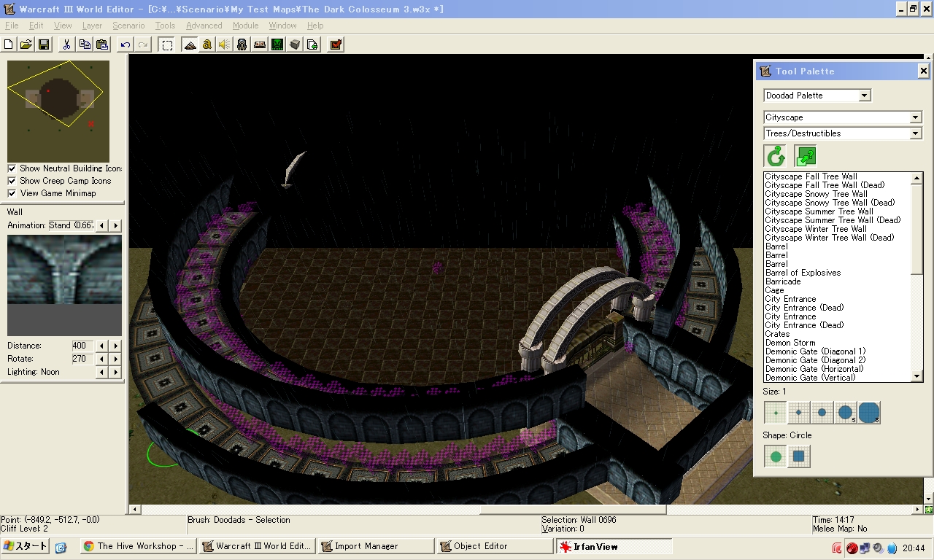This screenshot has height=560, width=934.
Task: Open the Object Manager cube icon
Action: coord(295,44)
